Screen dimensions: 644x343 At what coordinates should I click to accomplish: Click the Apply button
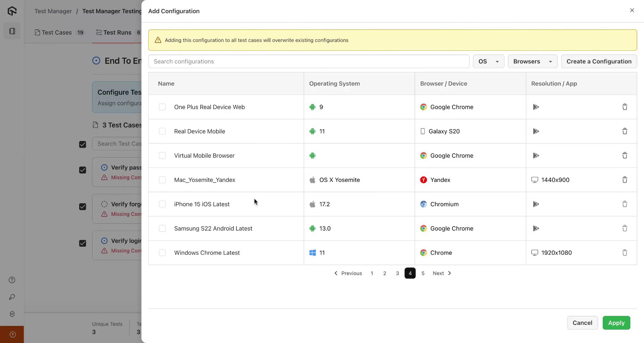(616, 323)
